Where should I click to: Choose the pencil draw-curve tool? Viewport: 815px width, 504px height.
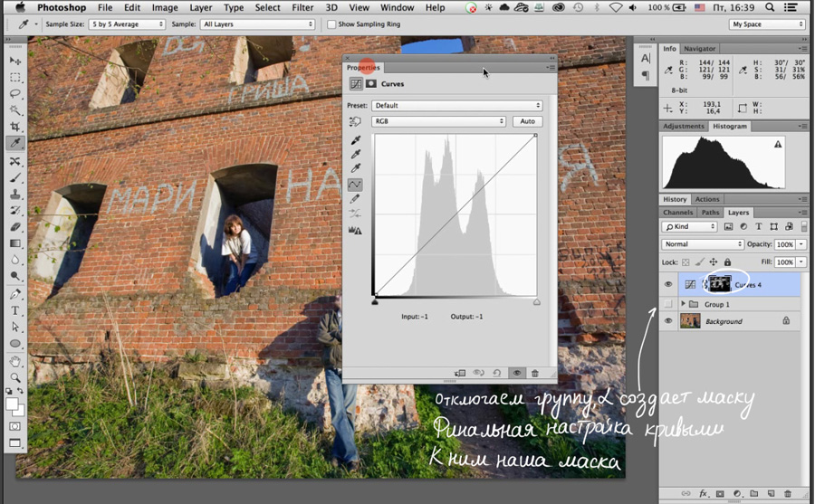(356, 199)
